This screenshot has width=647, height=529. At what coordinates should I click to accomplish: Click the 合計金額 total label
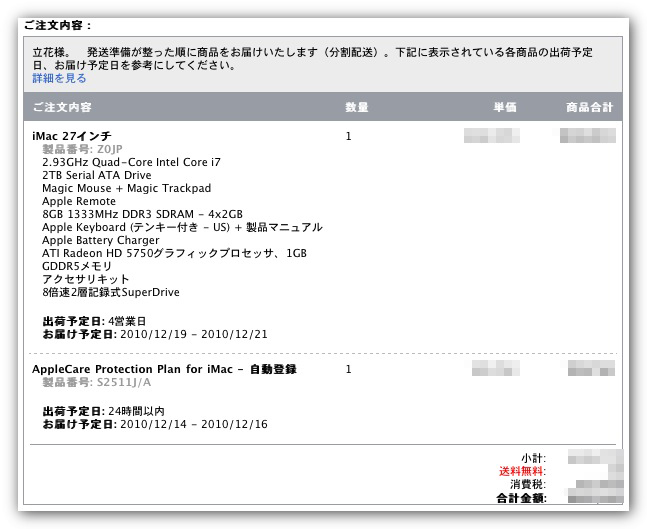[521, 496]
